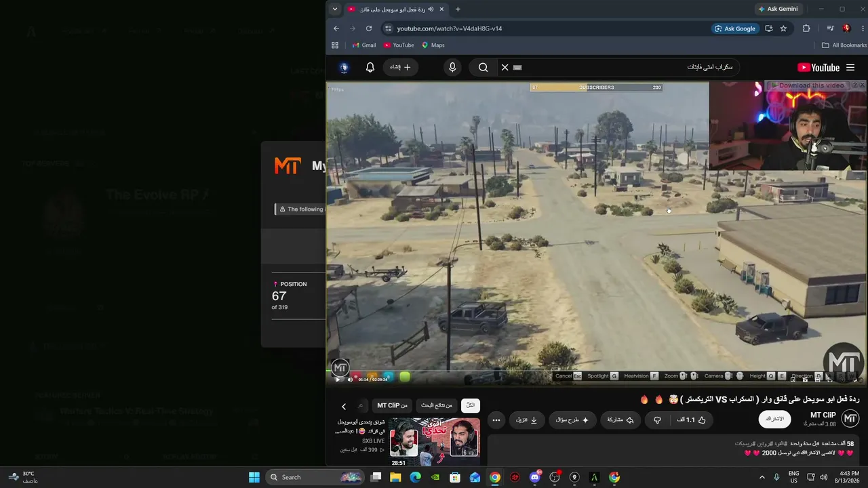The width and height of the screenshot is (868, 488).
Task: Go back in Chrome
Action: [x=336, y=28]
